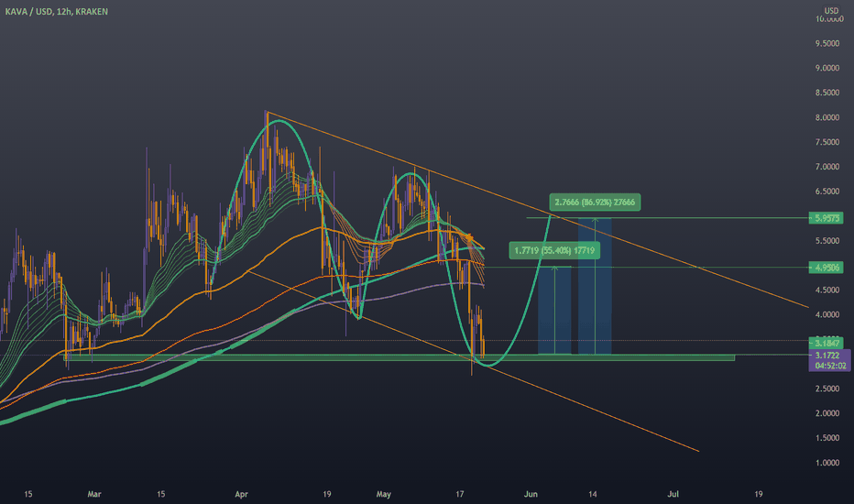854x504 pixels.
Task: Click the Jul date on time axis
Action: pos(673,494)
